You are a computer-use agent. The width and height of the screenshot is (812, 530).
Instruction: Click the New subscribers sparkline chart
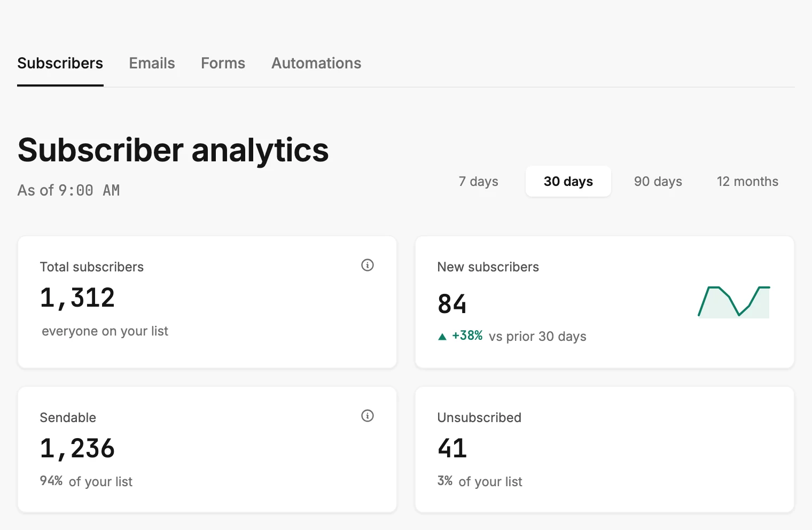click(x=734, y=302)
